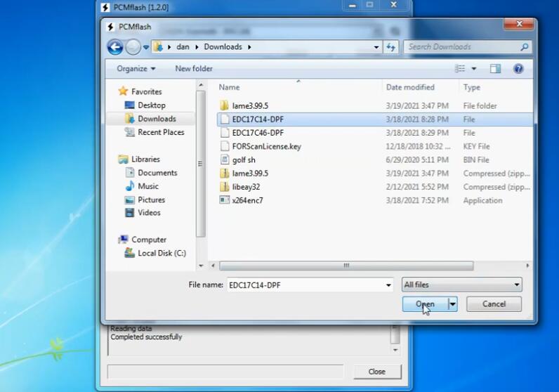The width and height of the screenshot is (559, 392).
Task: Open recent locations dropdown arrow
Action: [146, 47]
